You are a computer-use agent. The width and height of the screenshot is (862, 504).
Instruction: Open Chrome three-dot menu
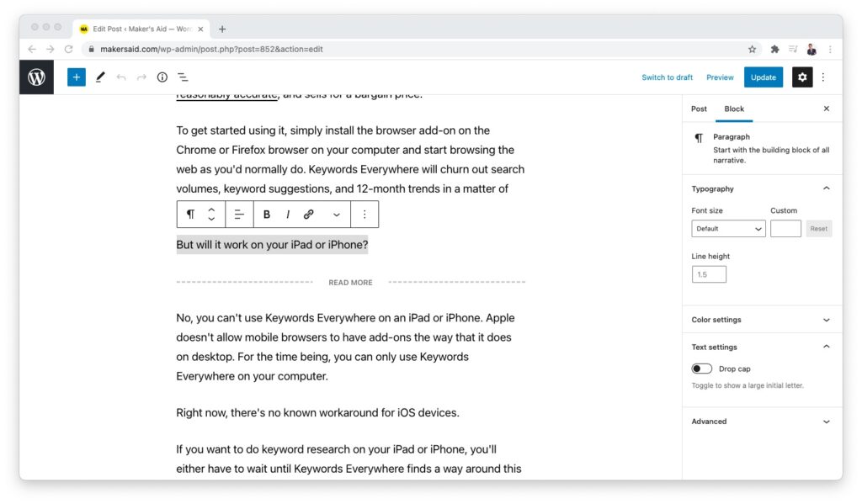[x=830, y=49]
